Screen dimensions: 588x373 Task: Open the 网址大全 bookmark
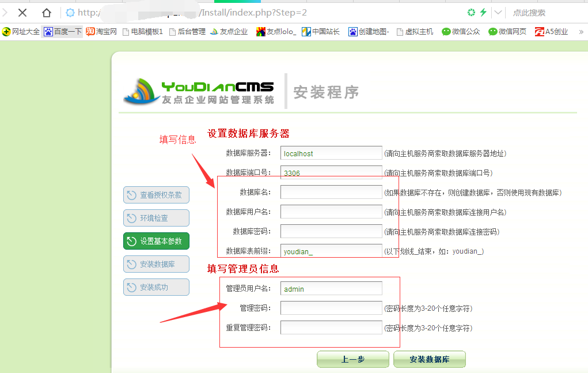pyautogui.click(x=21, y=32)
